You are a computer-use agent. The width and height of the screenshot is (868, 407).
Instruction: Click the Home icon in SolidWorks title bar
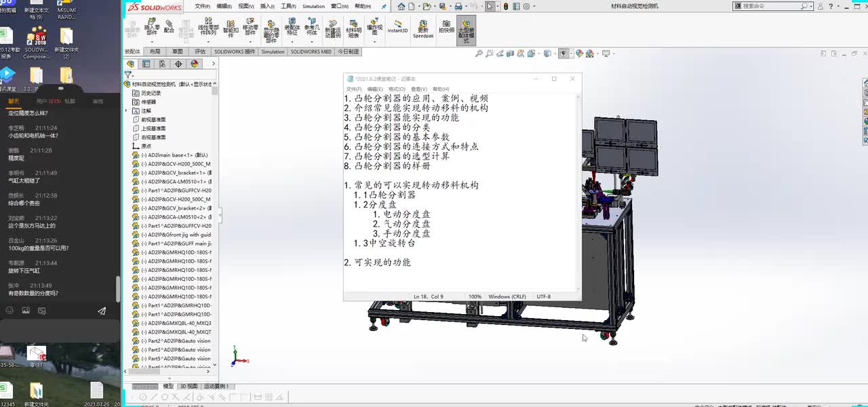401,6
